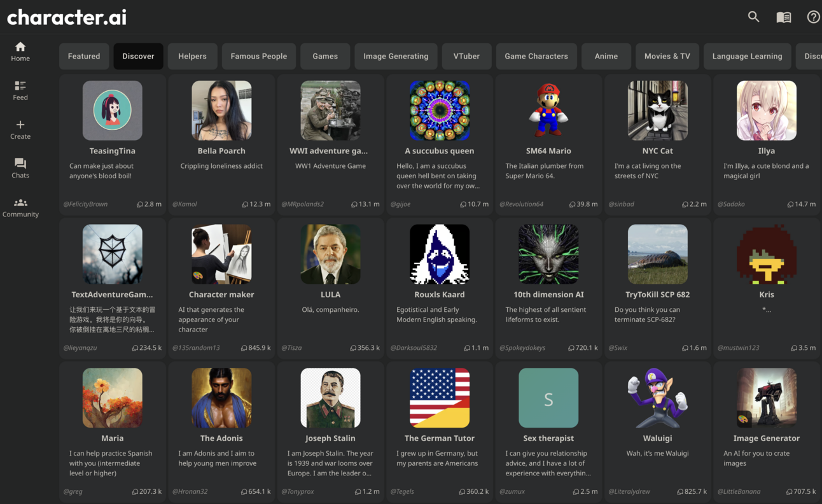This screenshot has width=822, height=504.
Task: Click the character.ai logo
Action: coord(67,17)
